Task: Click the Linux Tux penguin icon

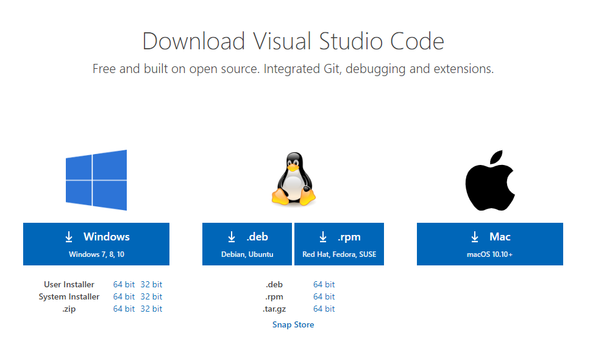Action: point(294,179)
